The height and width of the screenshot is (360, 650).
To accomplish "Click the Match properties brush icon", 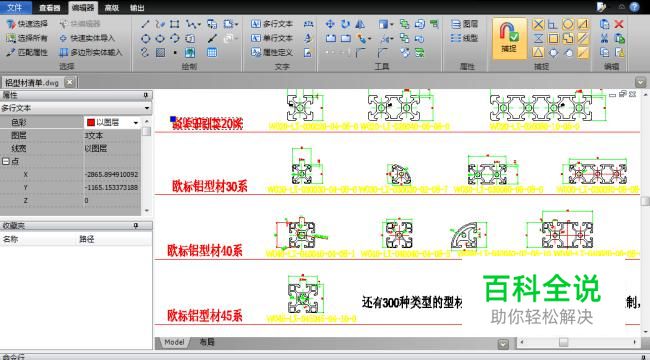I will (11, 53).
